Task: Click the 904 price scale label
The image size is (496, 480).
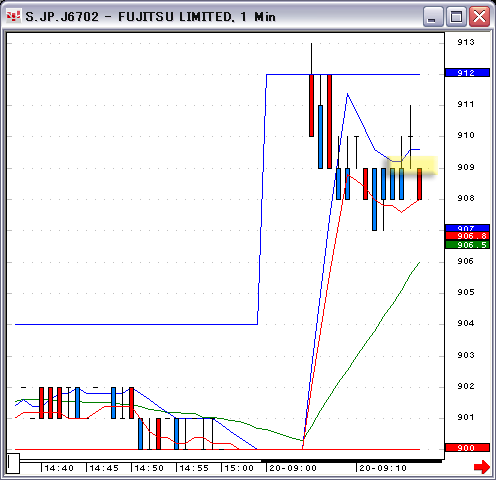Action: tap(466, 323)
